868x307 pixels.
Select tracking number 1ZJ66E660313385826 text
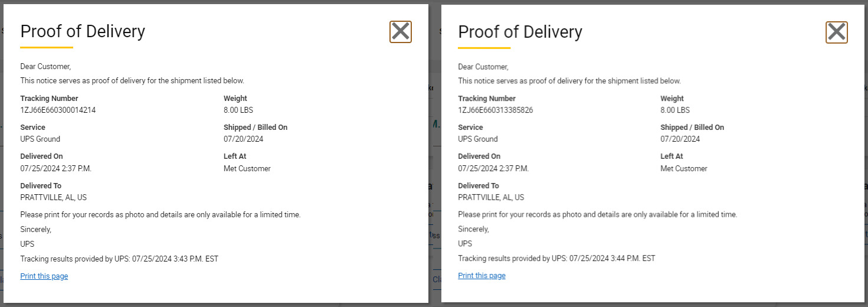pyautogui.click(x=496, y=110)
